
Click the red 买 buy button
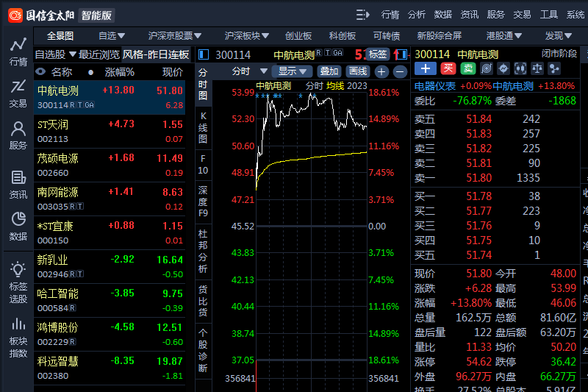(448, 68)
